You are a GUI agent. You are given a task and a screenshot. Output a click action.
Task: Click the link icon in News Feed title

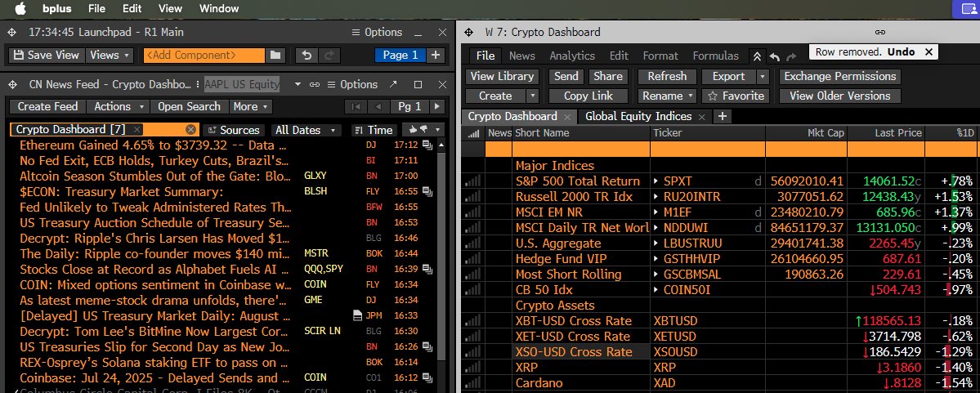point(315,84)
